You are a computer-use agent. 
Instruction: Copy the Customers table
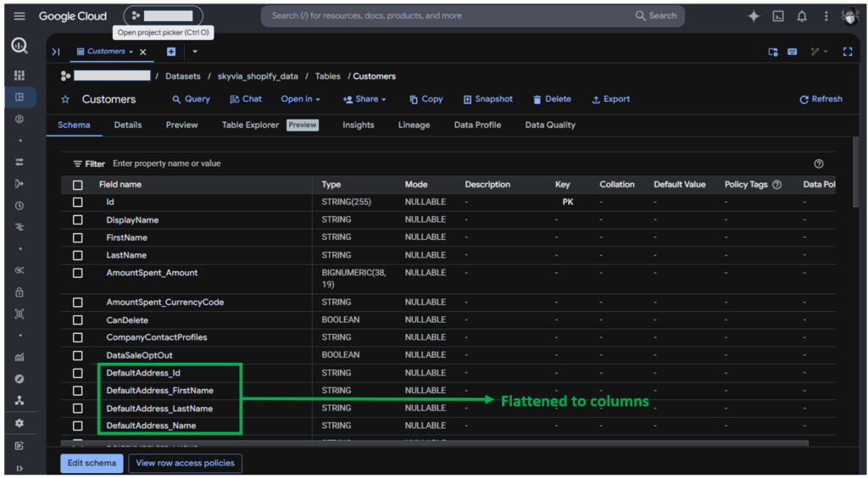(426, 99)
